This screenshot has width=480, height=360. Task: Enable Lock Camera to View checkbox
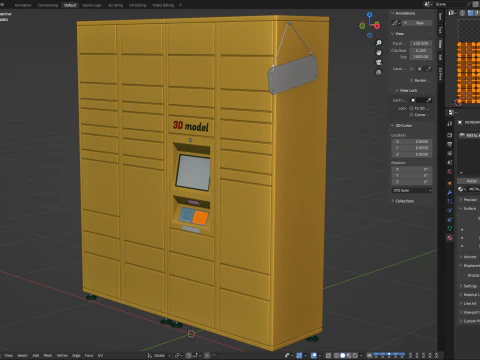(411, 115)
